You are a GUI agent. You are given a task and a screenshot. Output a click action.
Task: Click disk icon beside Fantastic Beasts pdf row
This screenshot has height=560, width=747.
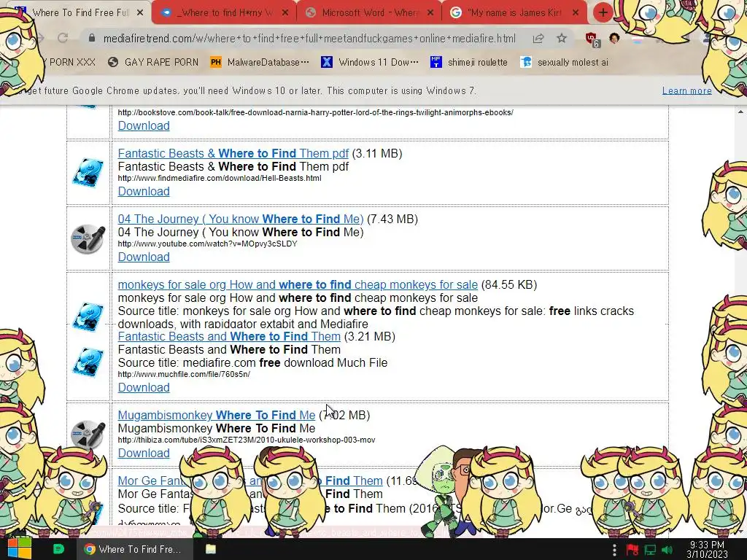point(88,172)
